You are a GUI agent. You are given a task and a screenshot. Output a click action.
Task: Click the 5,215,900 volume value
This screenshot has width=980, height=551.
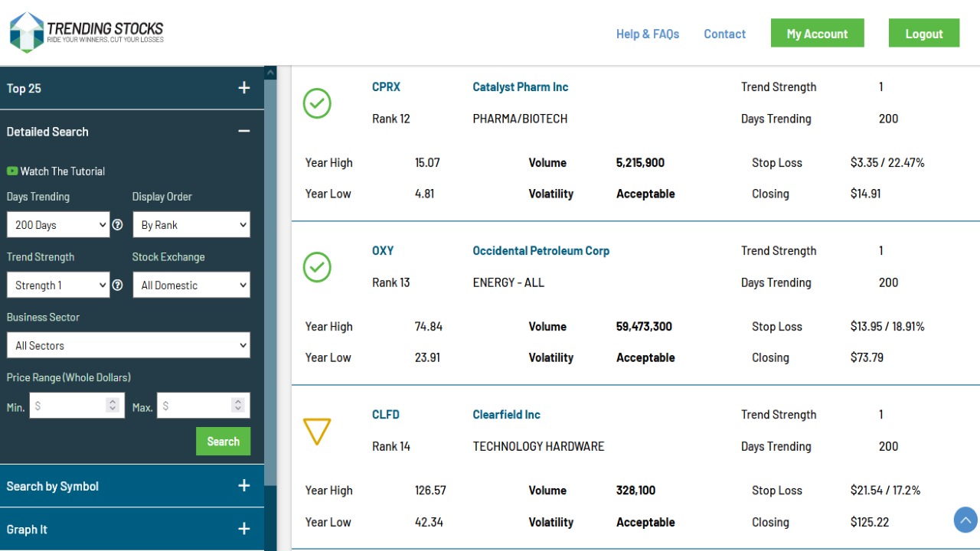pos(641,163)
